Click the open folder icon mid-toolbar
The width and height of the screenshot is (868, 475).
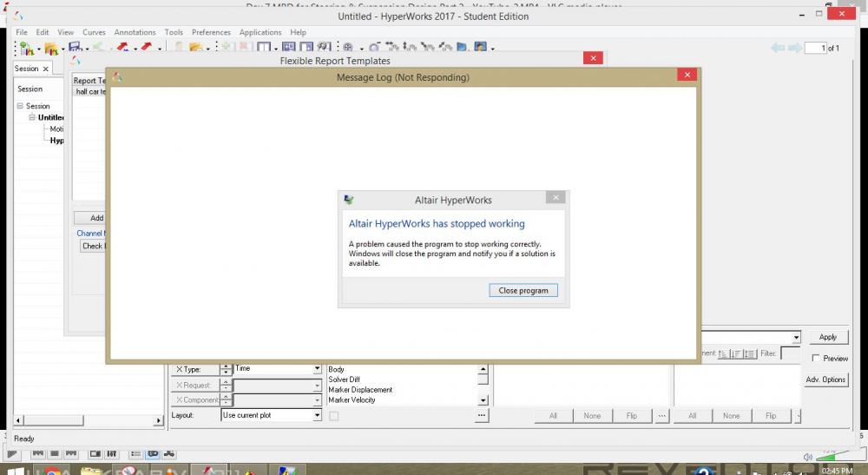[195, 48]
